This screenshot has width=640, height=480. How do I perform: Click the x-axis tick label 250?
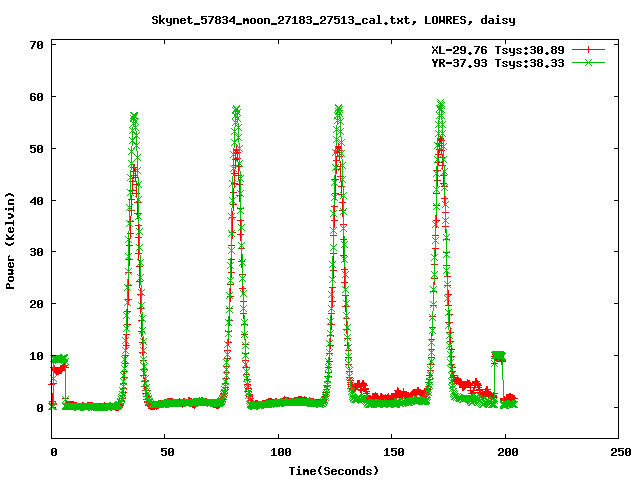coord(621,452)
